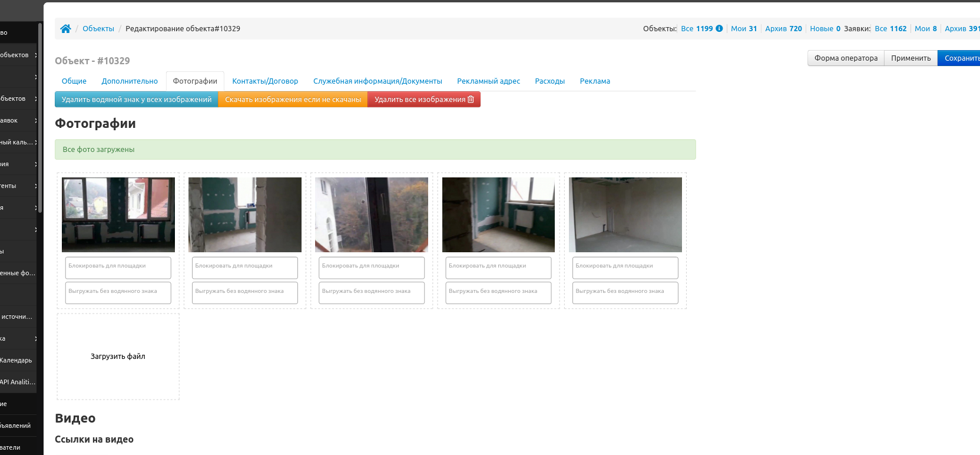980x455 pixels.
Task: Open requests Все 1162 link
Action: 890,28
